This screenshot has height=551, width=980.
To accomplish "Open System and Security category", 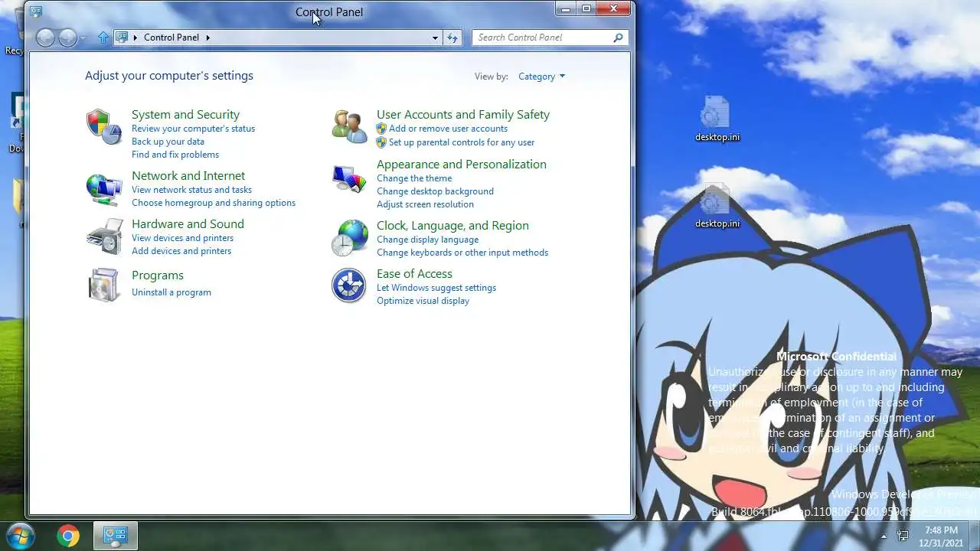I will pos(185,115).
